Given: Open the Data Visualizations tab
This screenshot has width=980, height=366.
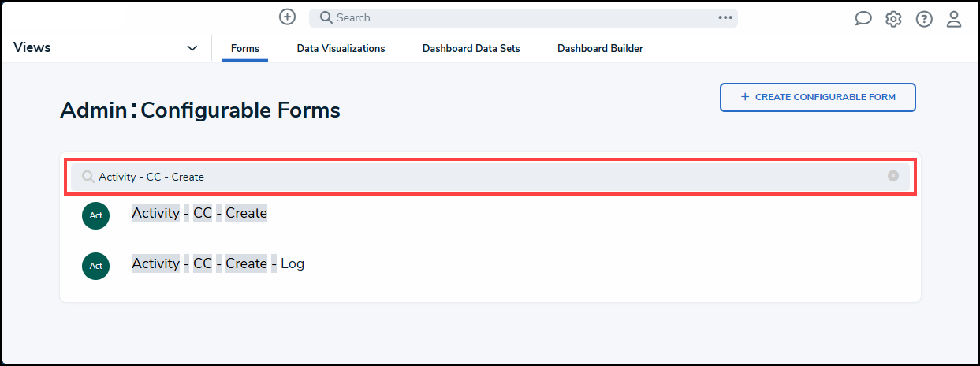Looking at the screenshot, I should click(x=341, y=49).
